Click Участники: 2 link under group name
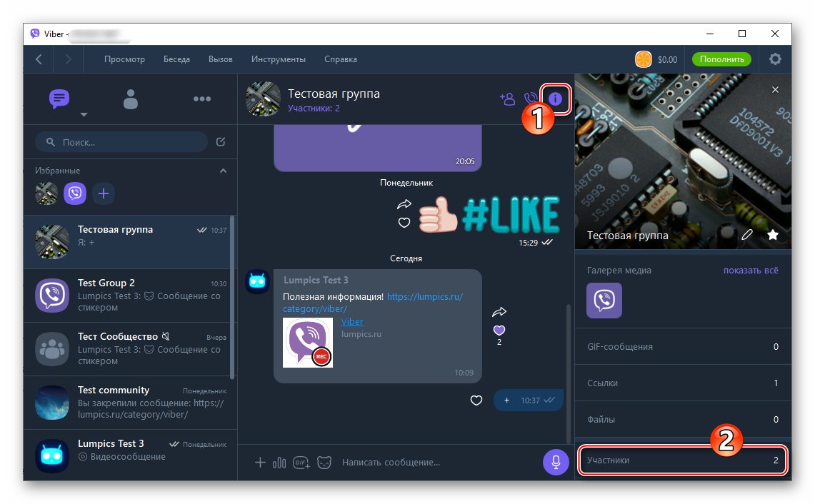Screen dimensions: 815x504 (x=314, y=108)
